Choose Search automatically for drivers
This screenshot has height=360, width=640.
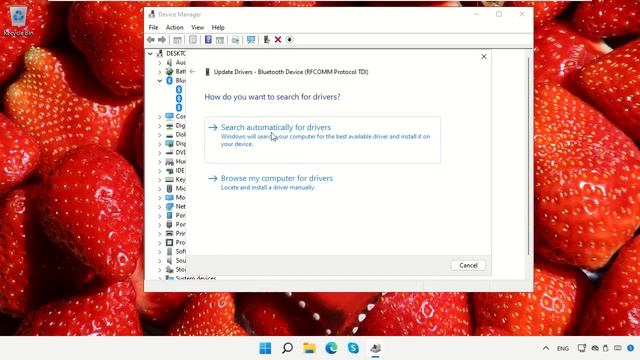click(322, 140)
